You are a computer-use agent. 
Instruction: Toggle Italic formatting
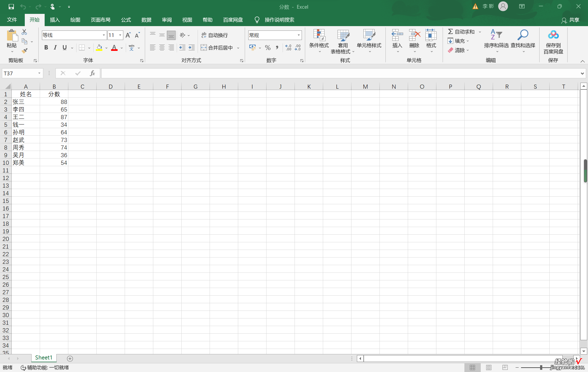click(55, 48)
